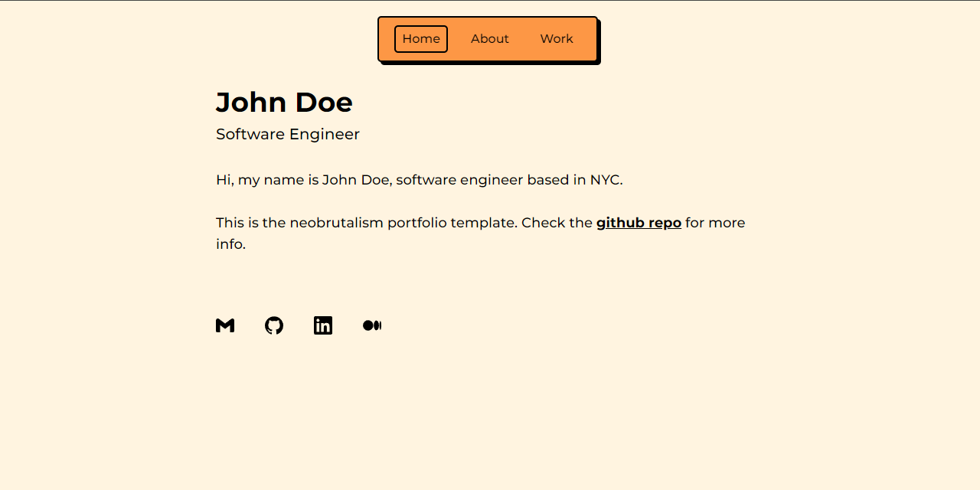Follow the bold "github repo" link

point(639,223)
